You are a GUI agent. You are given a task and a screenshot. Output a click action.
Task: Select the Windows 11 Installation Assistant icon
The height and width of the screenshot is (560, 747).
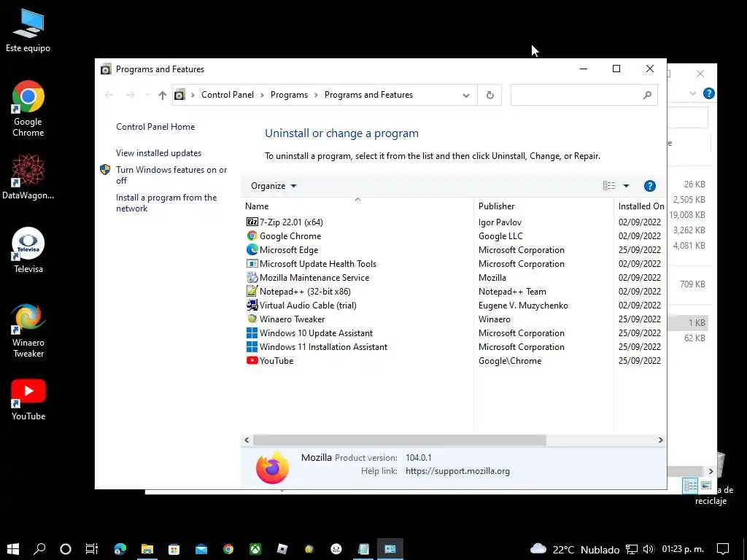(252, 346)
